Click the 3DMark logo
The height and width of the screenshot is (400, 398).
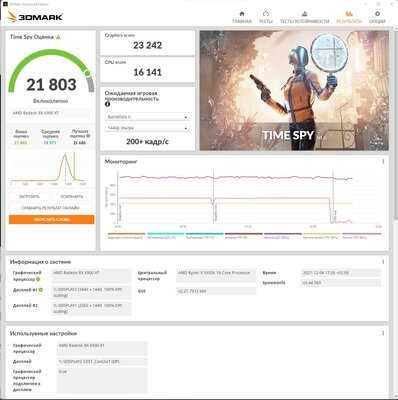pyautogui.click(x=35, y=17)
